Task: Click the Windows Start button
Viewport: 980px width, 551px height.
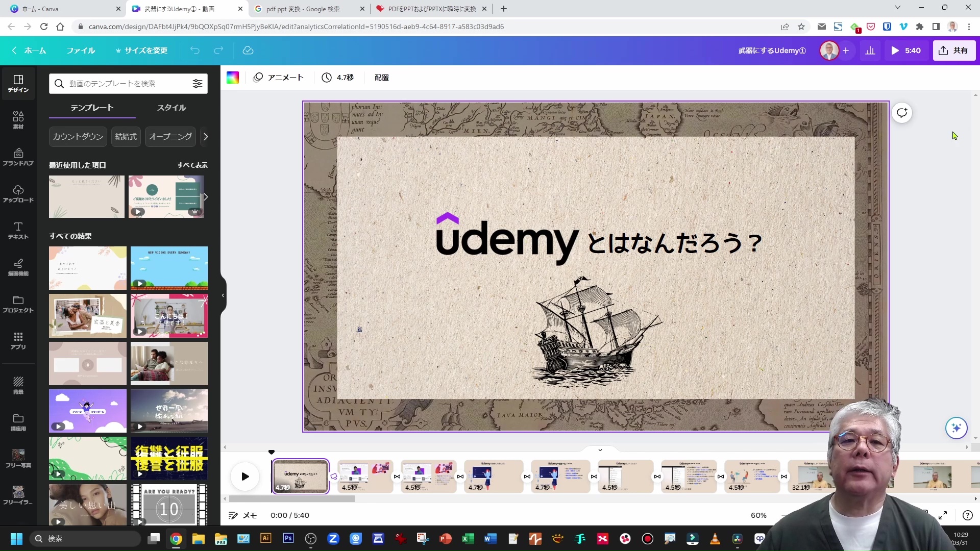Action: click(16, 538)
